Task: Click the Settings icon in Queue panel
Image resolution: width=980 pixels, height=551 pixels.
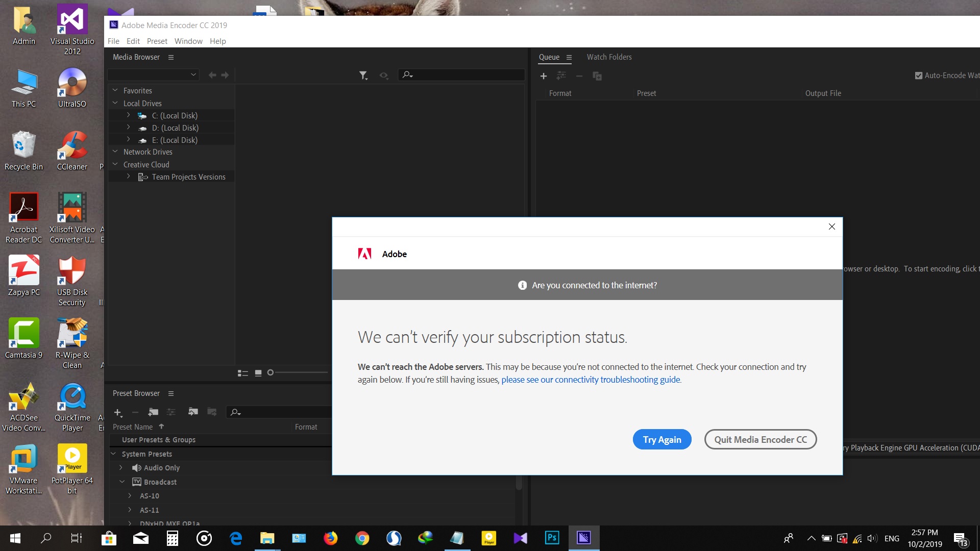Action: 568,57
